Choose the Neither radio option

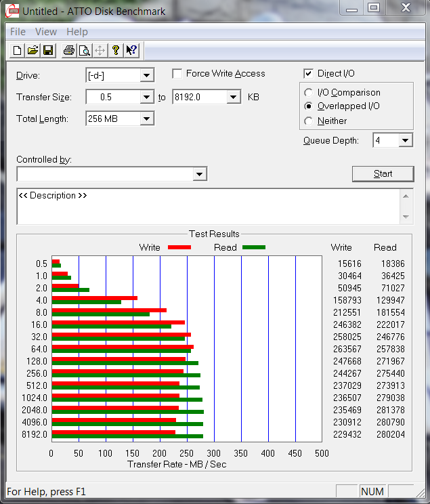pyautogui.click(x=309, y=121)
